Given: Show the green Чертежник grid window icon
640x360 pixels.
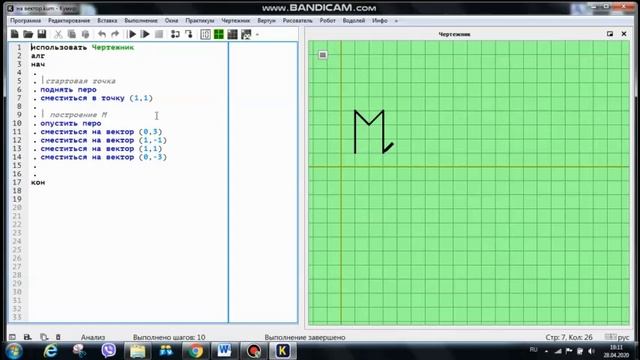Looking at the screenshot, I should click(219, 34).
